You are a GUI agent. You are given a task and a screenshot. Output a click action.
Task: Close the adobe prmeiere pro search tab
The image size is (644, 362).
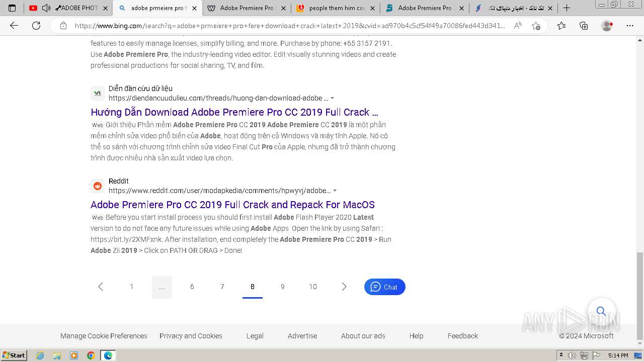195,8
